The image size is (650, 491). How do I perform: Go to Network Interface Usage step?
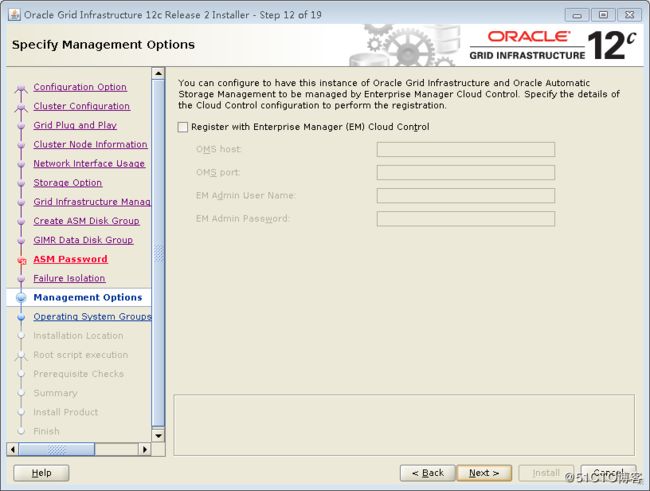click(x=89, y=163)
